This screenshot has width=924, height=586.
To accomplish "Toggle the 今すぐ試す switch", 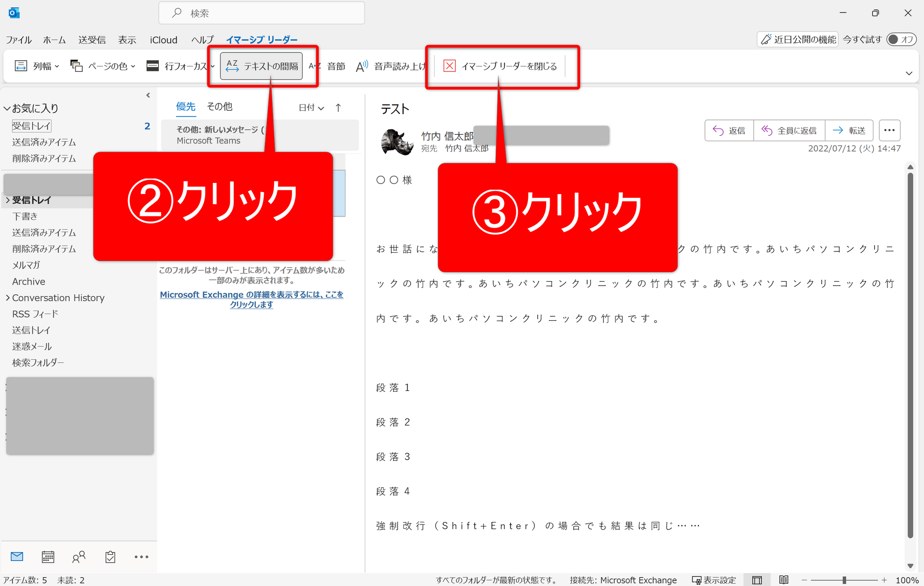I will click(901, 39).
